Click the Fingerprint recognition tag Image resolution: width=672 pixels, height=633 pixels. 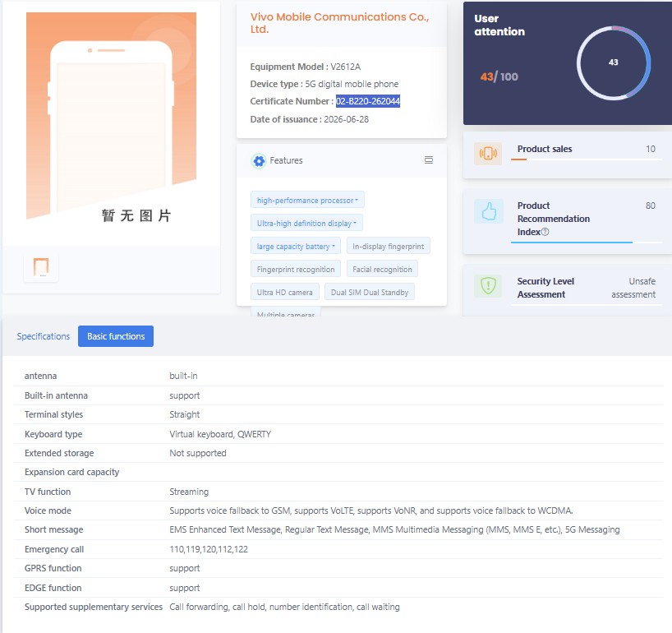tap(296, 270)
